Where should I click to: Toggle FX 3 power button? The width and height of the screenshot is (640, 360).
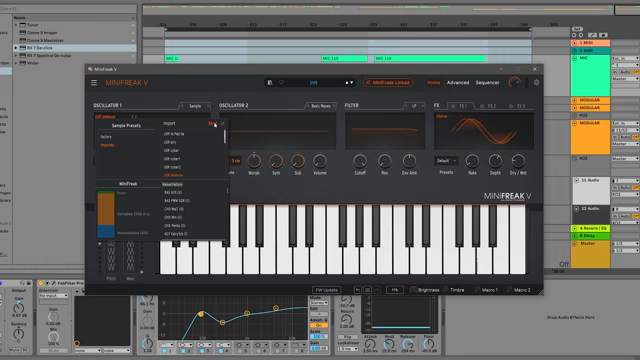tap(511, 106)
